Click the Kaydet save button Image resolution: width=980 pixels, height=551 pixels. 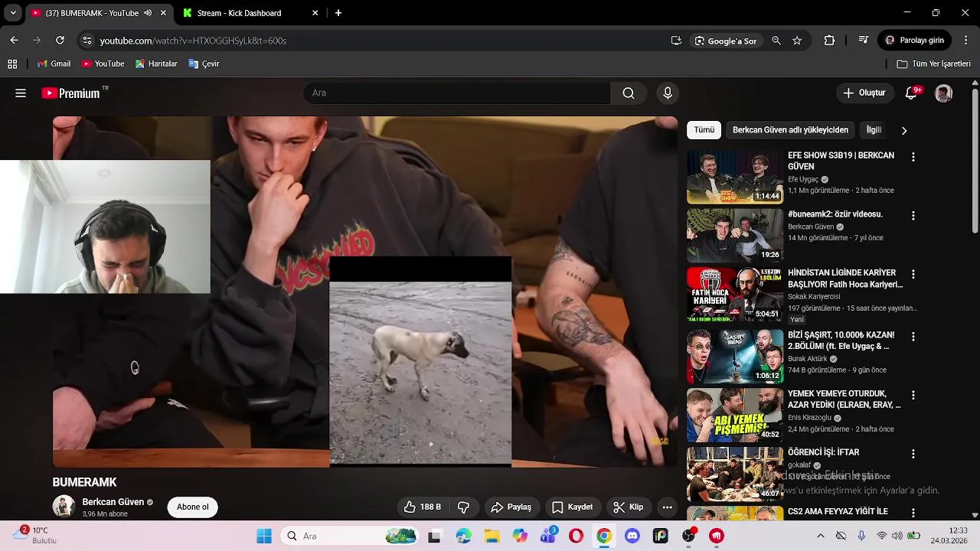tap(573, 507)
